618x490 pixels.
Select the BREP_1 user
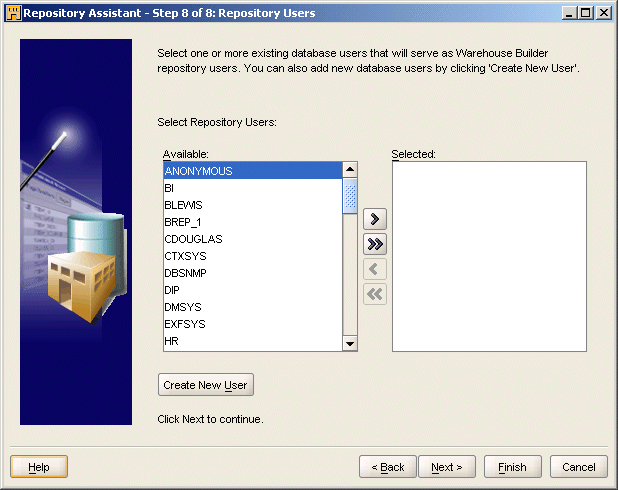tap(253, 222)
